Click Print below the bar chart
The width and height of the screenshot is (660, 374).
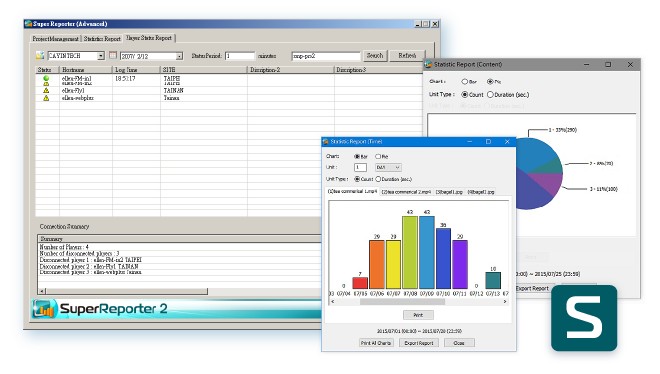418,315
